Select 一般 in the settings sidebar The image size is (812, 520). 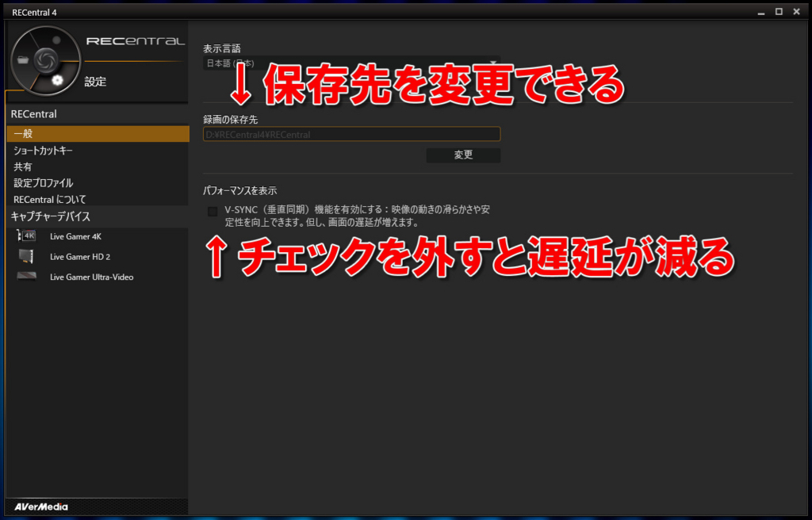click(24, 133)
